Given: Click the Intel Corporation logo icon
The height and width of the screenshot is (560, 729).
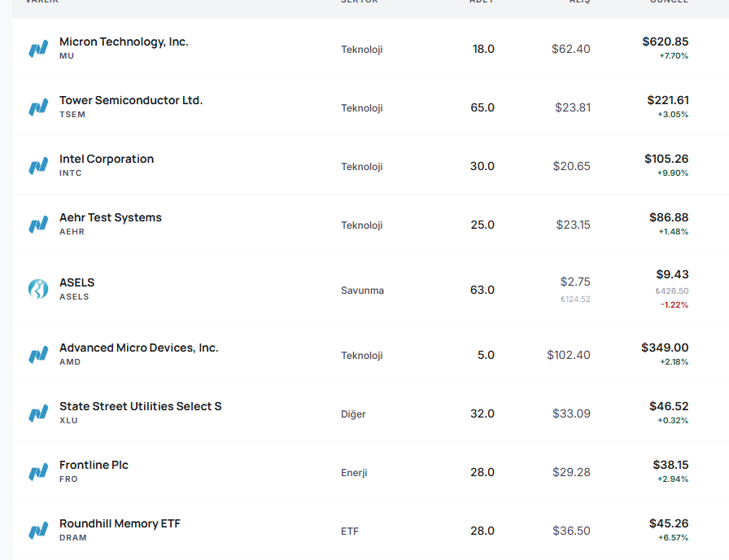Looking at the screenshot, I should point(38,165).
